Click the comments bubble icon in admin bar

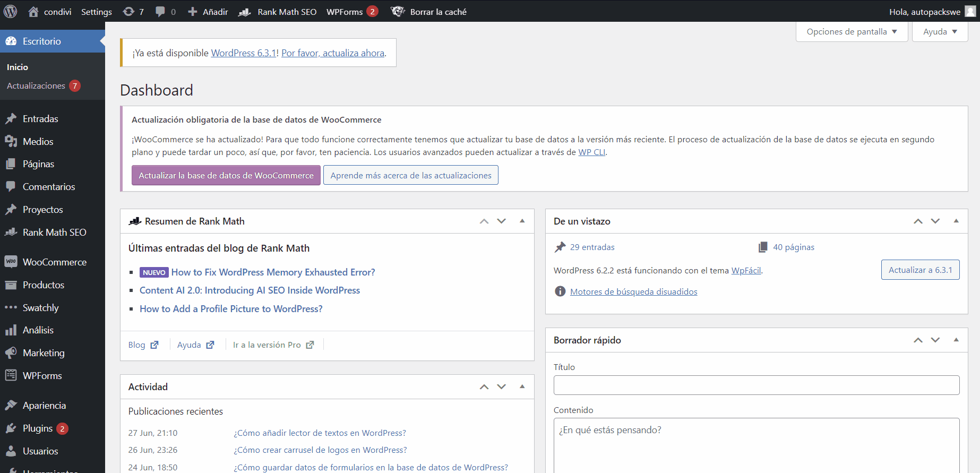(x=165, y=12)
